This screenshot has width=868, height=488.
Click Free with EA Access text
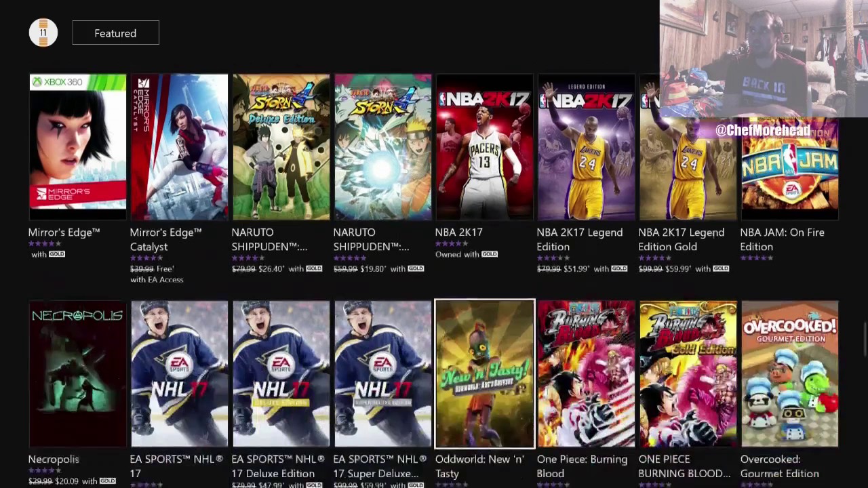(x=157, y=274)
